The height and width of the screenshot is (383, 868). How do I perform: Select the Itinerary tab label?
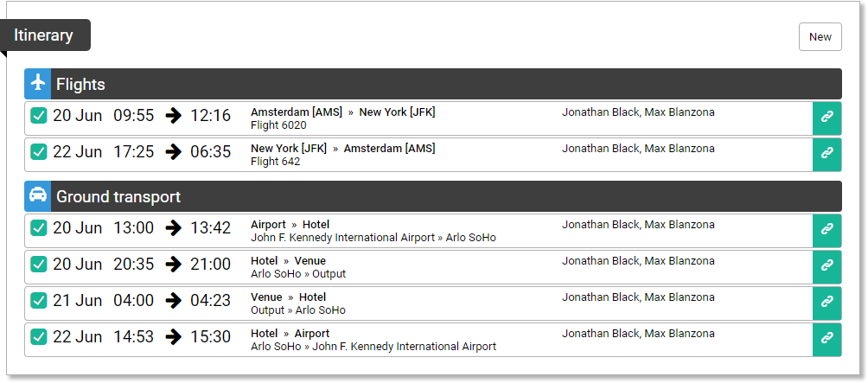click(44, 35)
